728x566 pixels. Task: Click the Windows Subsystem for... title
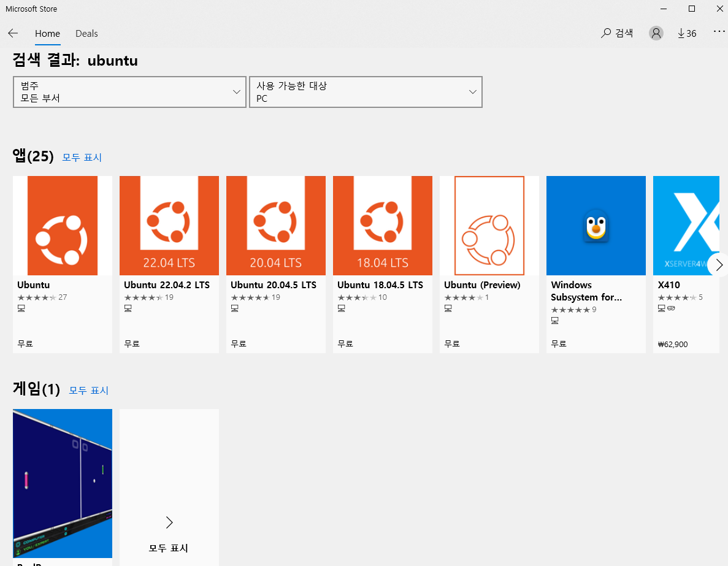pos(586,291)
